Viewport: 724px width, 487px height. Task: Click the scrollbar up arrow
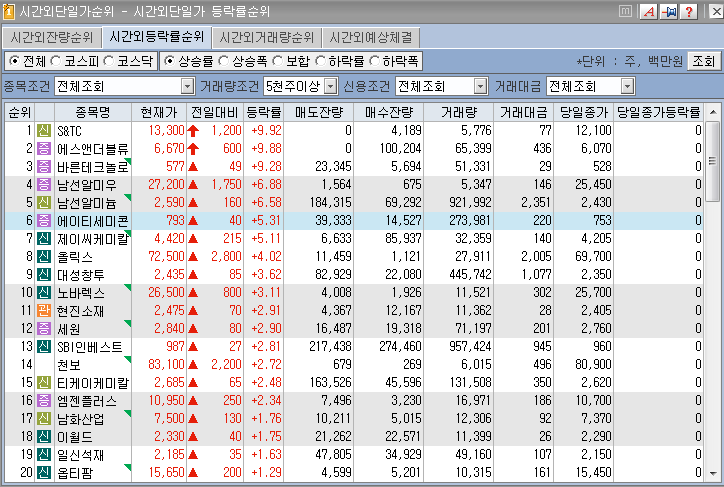[x=713, y=112]
